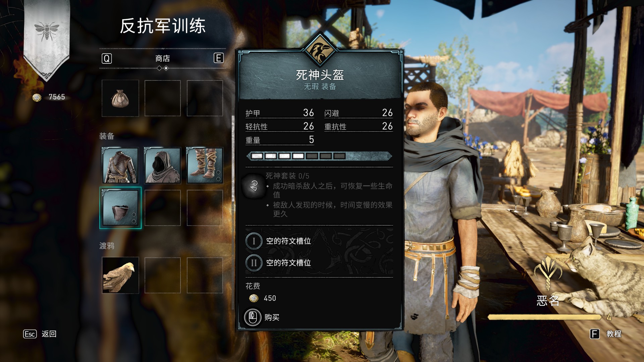Select the rope-wrapped boots gear item
The height and width of the screenshot is (362, 644).
pos(205,165)
